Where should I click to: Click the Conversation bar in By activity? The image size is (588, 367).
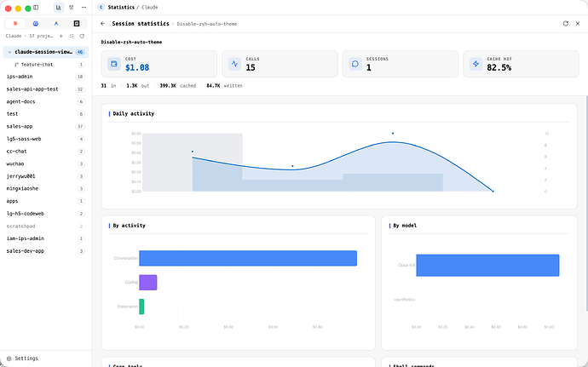coord(248,258)
